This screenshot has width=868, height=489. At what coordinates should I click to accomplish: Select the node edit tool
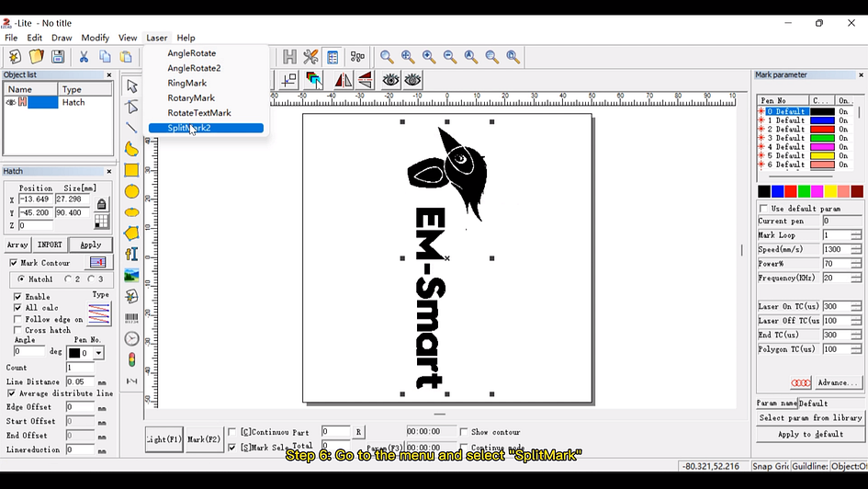coord(131,107)
